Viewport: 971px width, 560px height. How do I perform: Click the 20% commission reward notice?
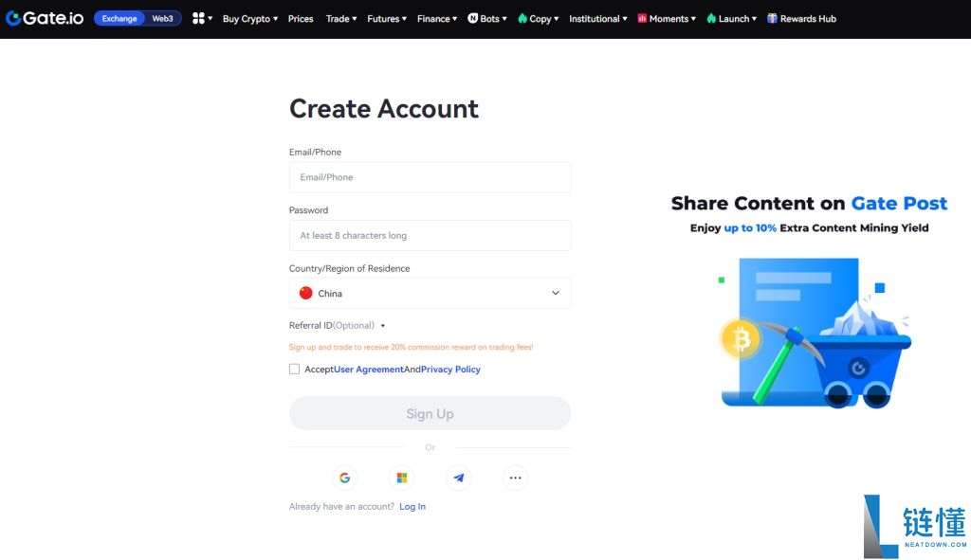coord(412,347)
